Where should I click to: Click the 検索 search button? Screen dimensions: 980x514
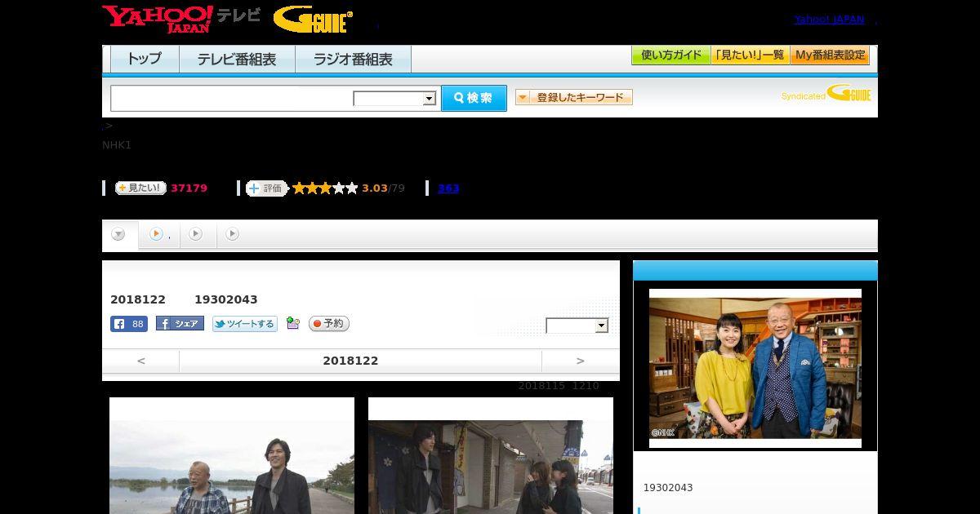[x=474, y=98]
